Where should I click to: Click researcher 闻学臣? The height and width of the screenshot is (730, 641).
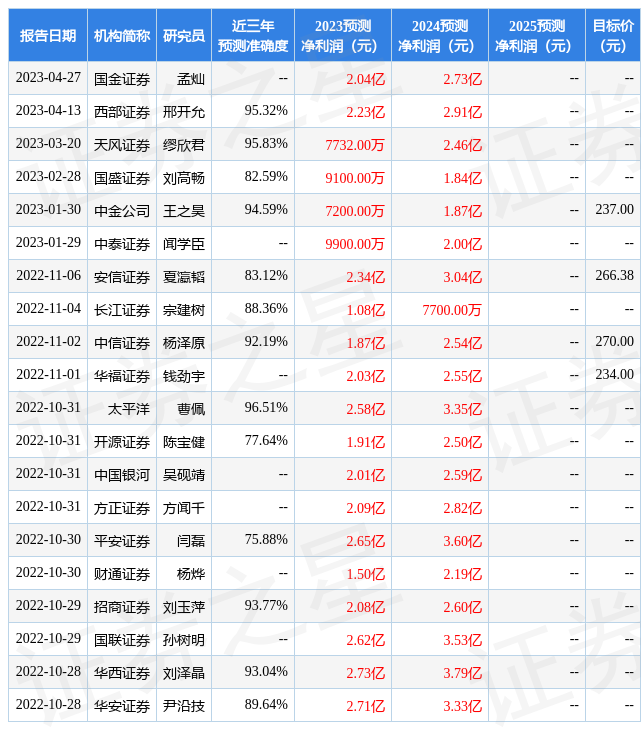(x=184, y=244)
